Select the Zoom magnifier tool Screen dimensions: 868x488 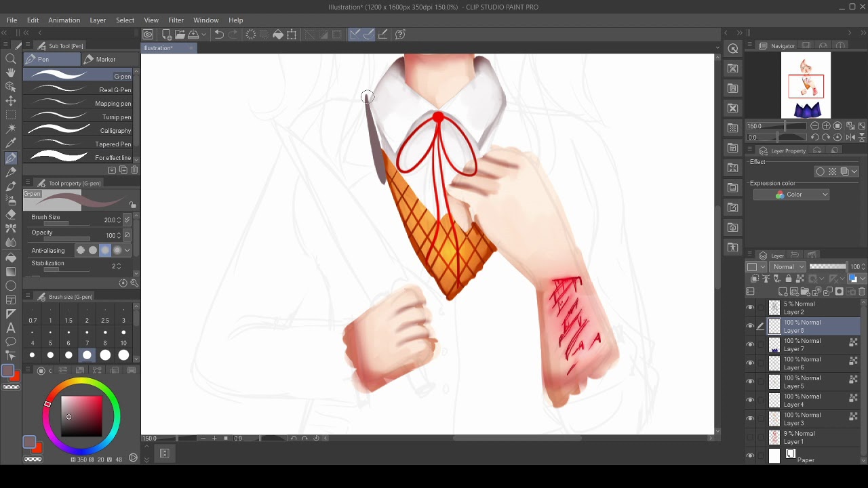pyautogui.click(x=11, y=59)
